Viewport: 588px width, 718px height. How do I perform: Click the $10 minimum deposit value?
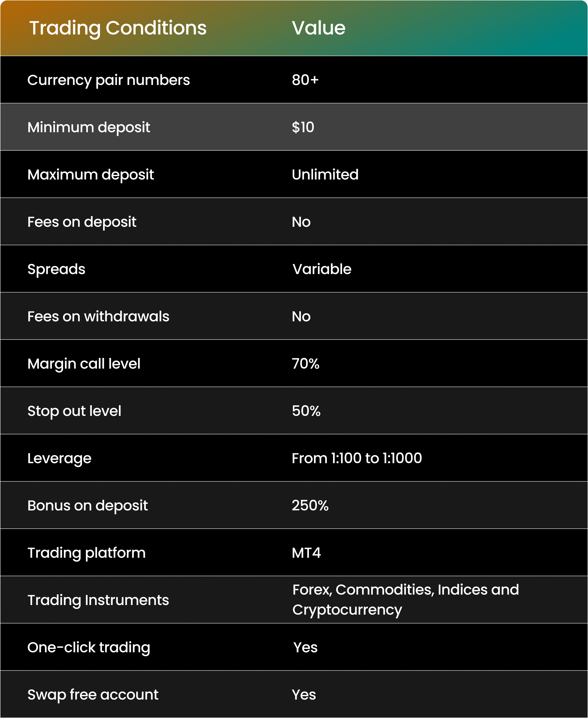click(303, 127)
